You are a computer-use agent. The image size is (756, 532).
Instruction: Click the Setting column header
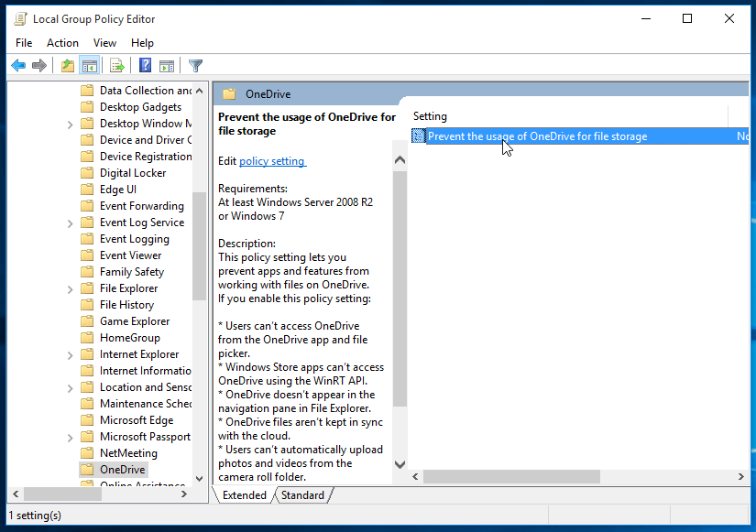pyautogui.click(x=430, y=115)
